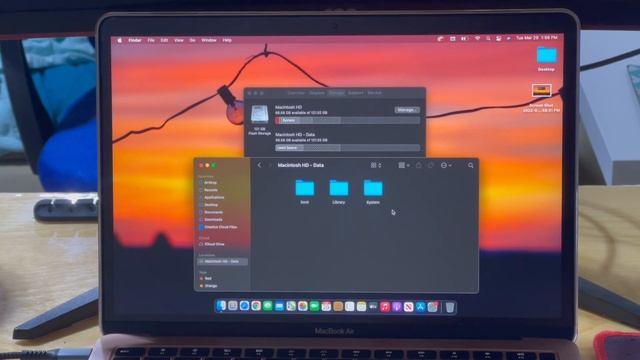
Task: Open Control Center in menu bar
Action: (x=498, y=38)
